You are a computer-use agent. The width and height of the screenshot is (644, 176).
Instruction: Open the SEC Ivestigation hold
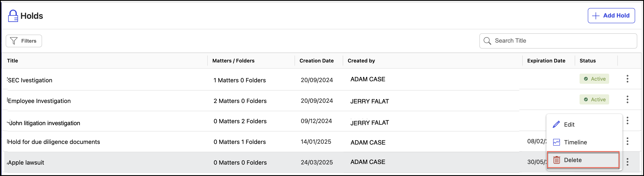point(30,80)
